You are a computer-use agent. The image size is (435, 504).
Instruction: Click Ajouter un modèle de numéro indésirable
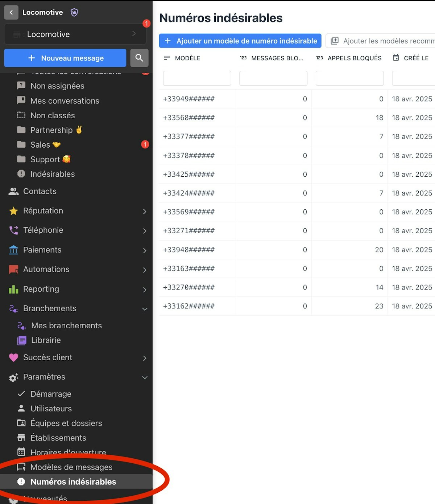click(x=240, y=41)
